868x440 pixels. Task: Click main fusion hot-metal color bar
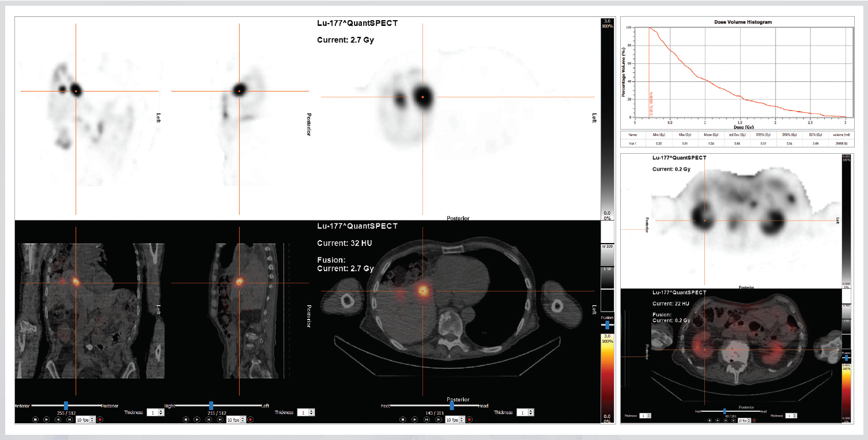click(x=607, y=378)
